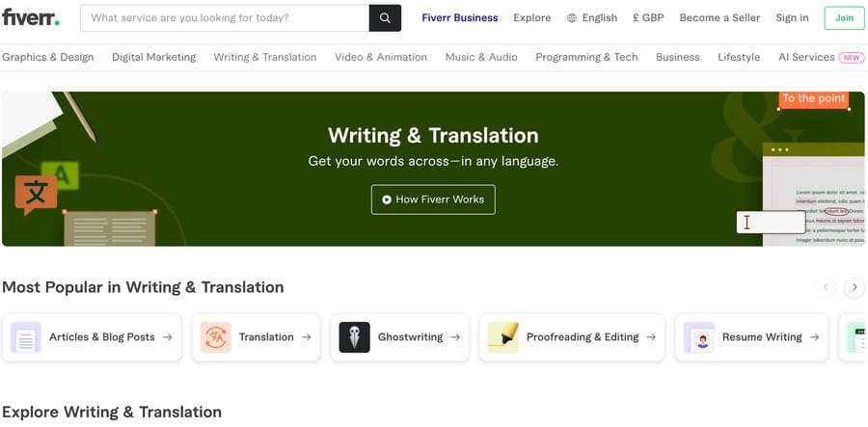Click the Articles & Blog Posts icon
The image size is (868, 427).
tap(26, 337)
